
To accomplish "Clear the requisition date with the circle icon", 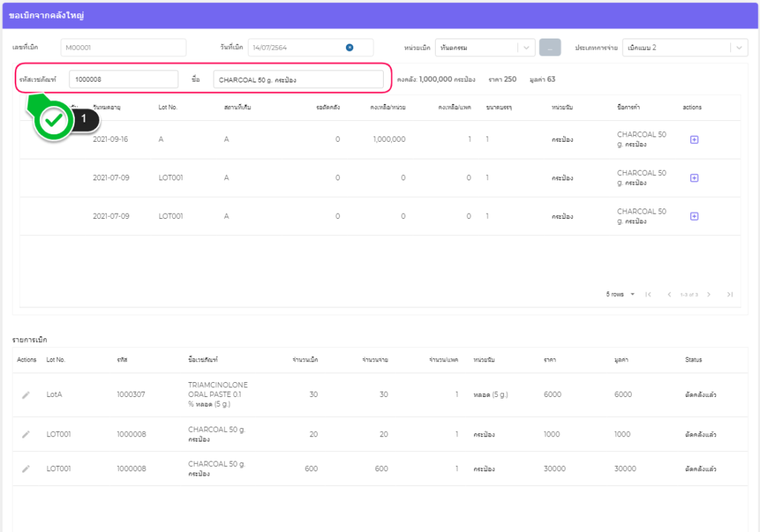I will click(x=350, y=47).
